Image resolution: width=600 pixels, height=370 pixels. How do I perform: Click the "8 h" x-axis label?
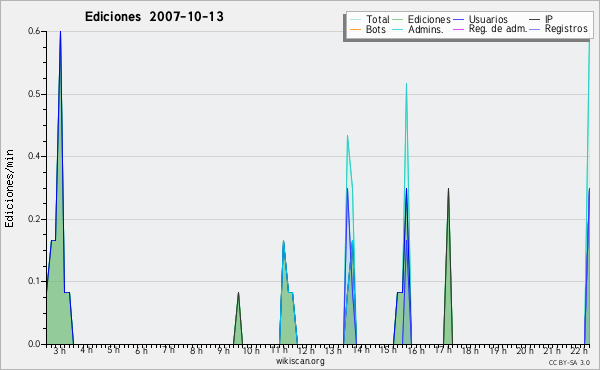point(196,350)
